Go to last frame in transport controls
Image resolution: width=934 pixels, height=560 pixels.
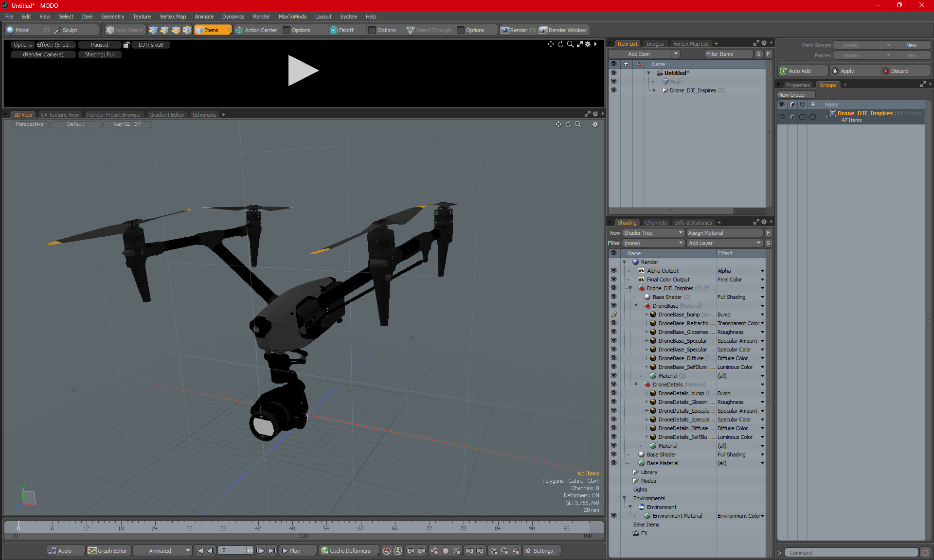pos(272,551)
